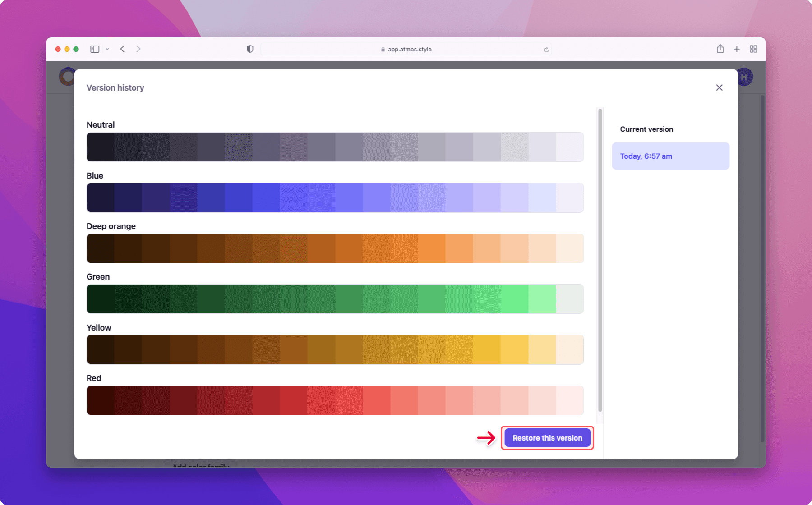The width and height of the screenshot is (812, 505).
Task: Reload the page with the refresh icon
Action: [546, 50]
